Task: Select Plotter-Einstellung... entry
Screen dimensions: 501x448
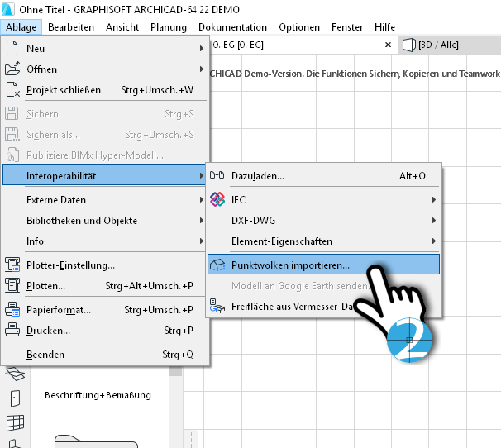Action: coord(106,265)
